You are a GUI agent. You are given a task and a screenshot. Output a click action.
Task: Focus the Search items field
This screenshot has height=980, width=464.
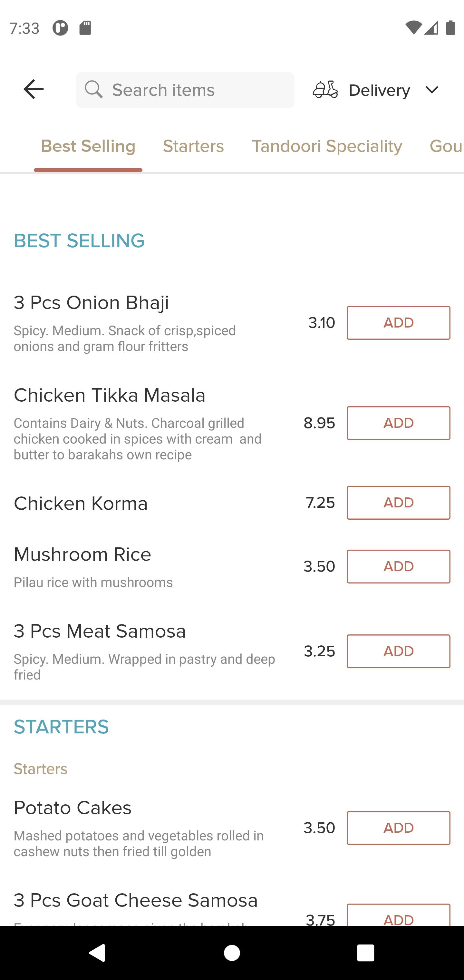[185, 90]
